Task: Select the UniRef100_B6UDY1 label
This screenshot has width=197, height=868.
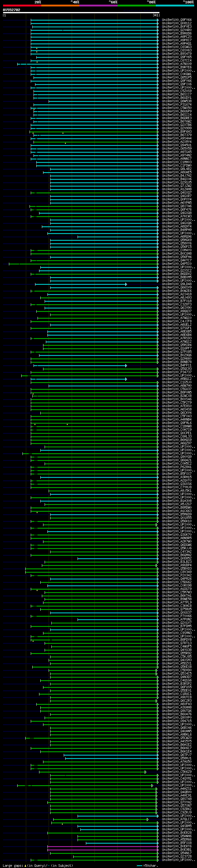Action: pyautogui.click(x=176, y=98)
